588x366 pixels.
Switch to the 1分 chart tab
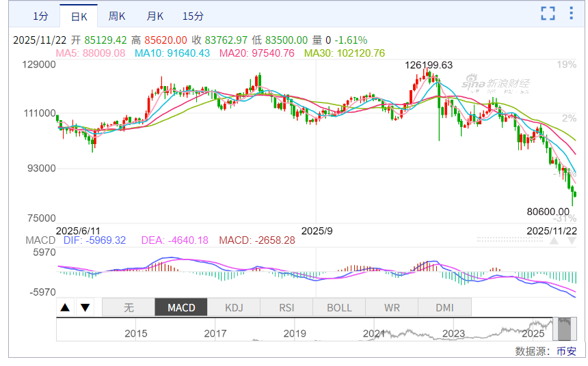(40, 16)
